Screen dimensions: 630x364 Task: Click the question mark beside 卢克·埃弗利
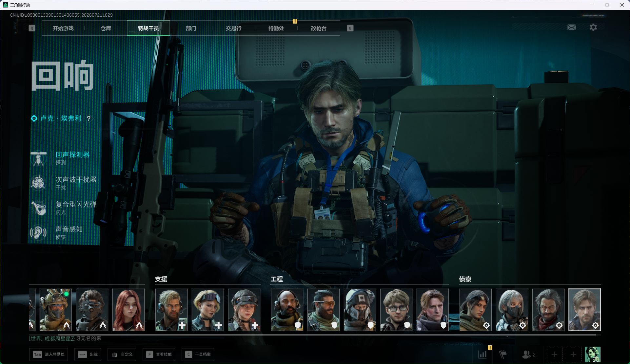tap(89, 118)
